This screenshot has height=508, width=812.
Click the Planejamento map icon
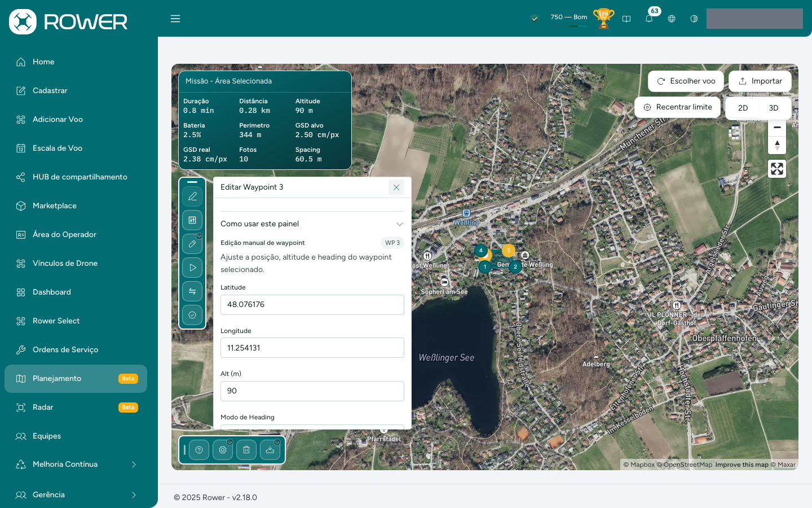pyautogui.click(x=21, y=379)
